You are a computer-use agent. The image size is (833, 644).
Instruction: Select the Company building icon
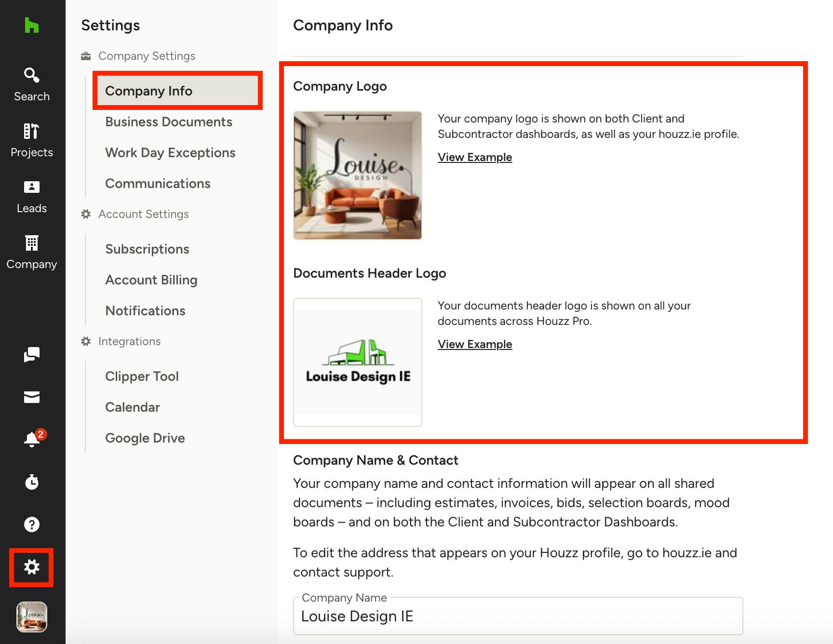pyautogui.click(x=32, y=243)
